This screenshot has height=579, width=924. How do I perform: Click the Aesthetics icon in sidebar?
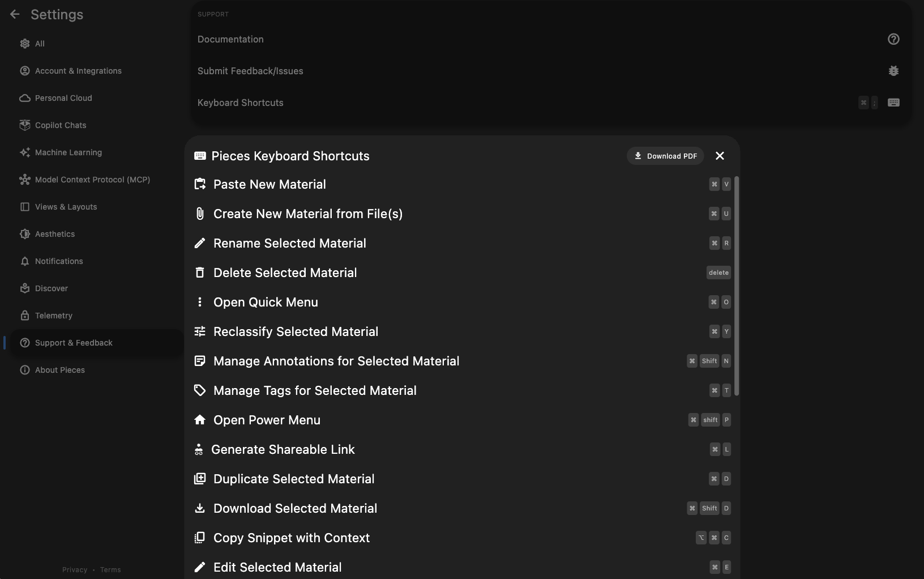(25, 234)
